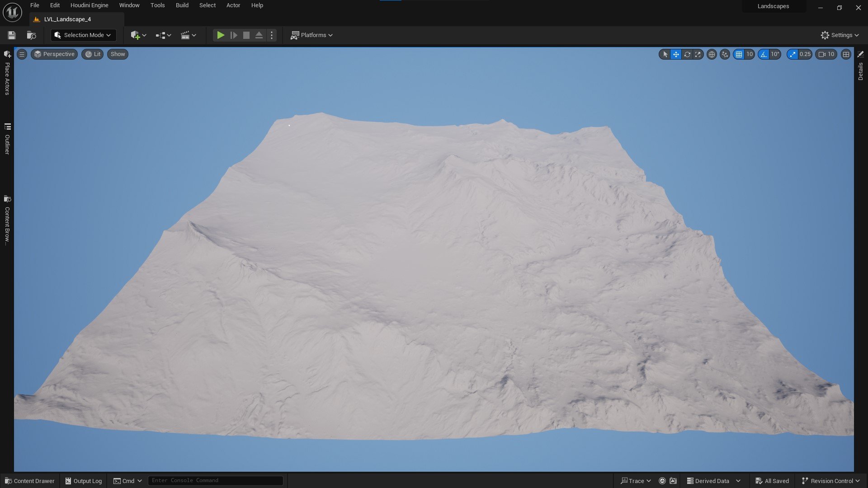Screen dimensions: 868x488
Task: Select the rotate transform gizmo tool
Action: [x=687, y=54]
